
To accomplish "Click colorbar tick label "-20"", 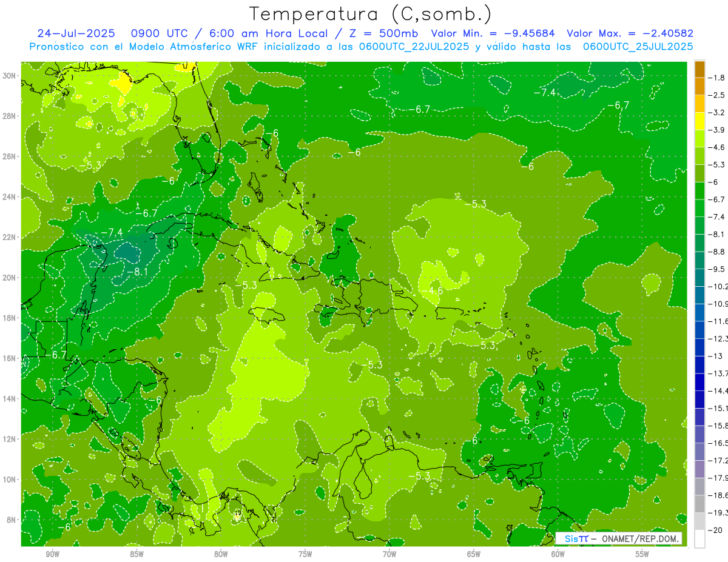I will (x=715, y=530).
